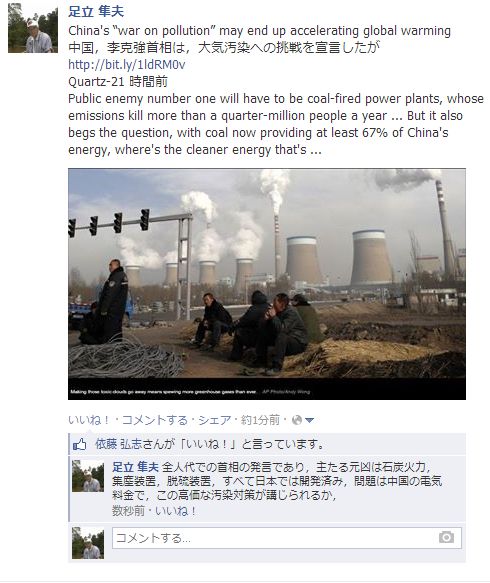This screenshot has height=583, width=490.
Task: Click your avatar next to comment field
Action: point(88,543)
